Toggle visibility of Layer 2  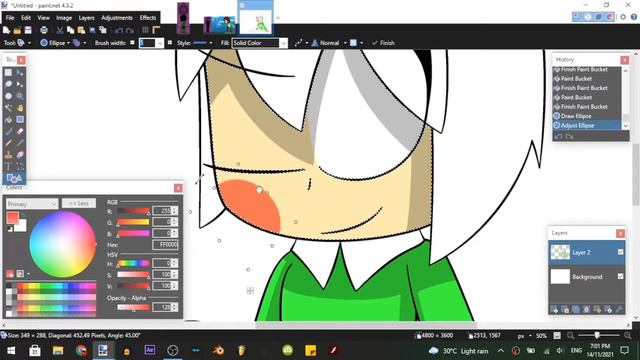[x=620, y=252]
